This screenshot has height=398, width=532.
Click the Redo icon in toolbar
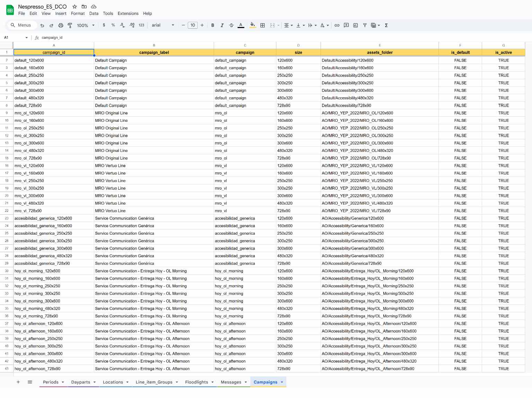coord(51,25)
